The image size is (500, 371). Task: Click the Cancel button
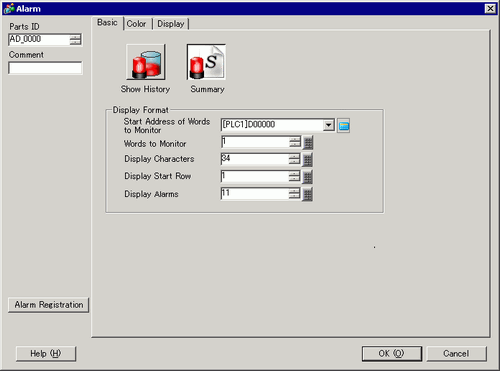456,353
